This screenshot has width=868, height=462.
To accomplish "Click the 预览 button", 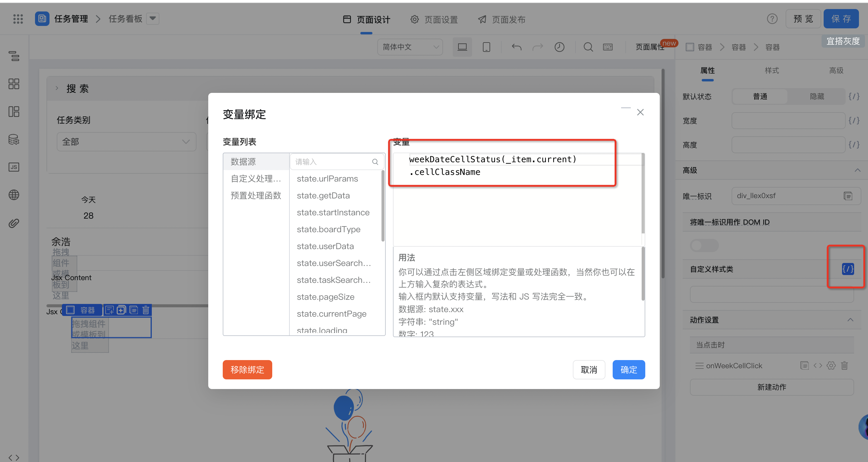I will [x=803, y=19].
